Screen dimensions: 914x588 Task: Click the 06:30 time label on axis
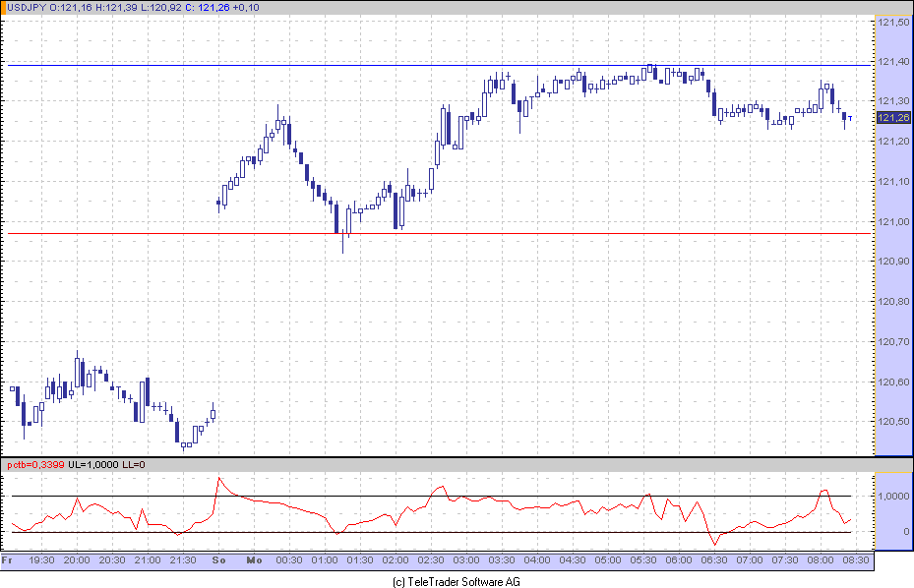[714, 560]
